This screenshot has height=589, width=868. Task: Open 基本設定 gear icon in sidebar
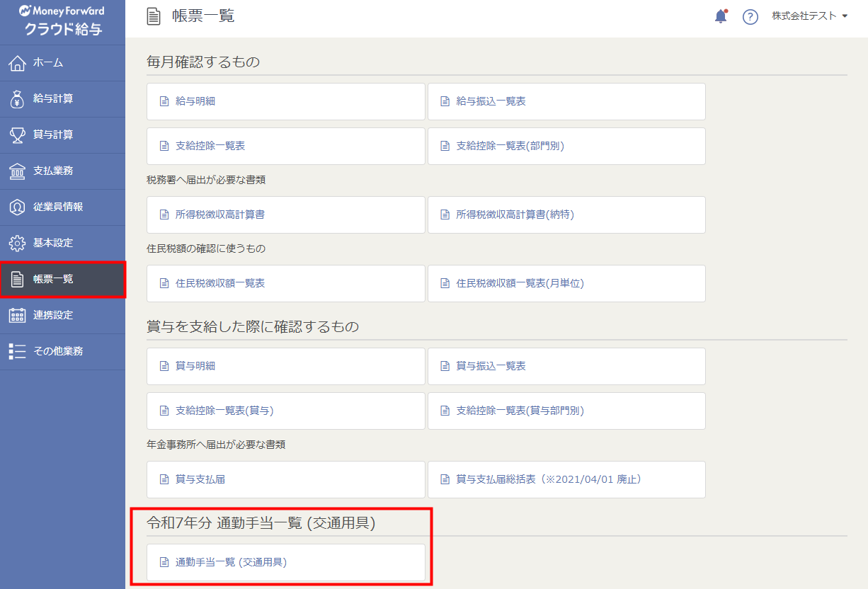(x=17, y=244)
